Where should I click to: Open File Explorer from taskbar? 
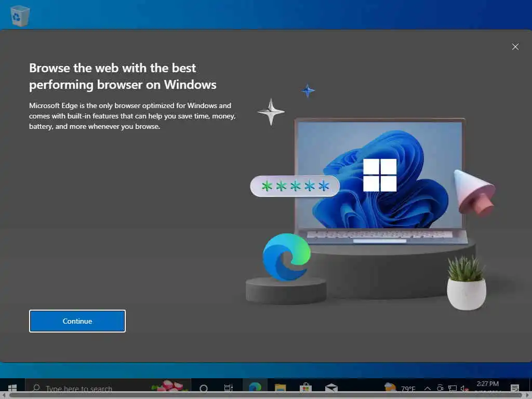[280, 388]
